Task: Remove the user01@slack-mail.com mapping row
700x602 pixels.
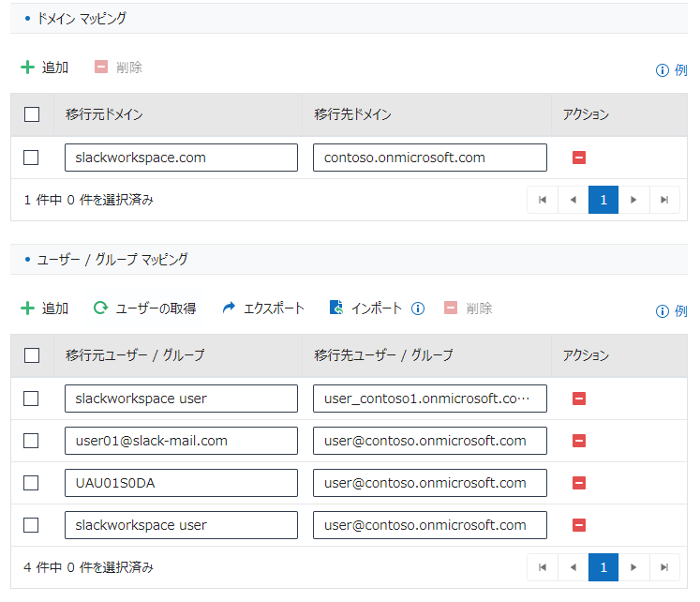Action: 579,441
